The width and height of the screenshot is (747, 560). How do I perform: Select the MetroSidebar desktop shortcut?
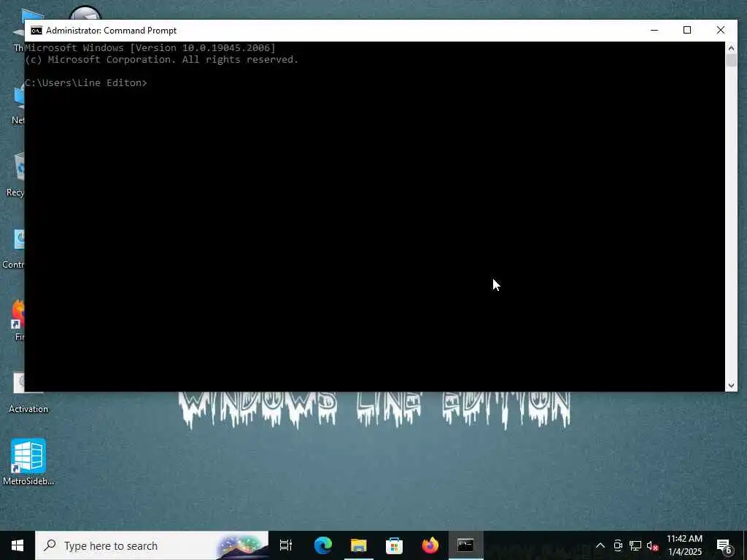pyautogui.click(x=28, y=462)
